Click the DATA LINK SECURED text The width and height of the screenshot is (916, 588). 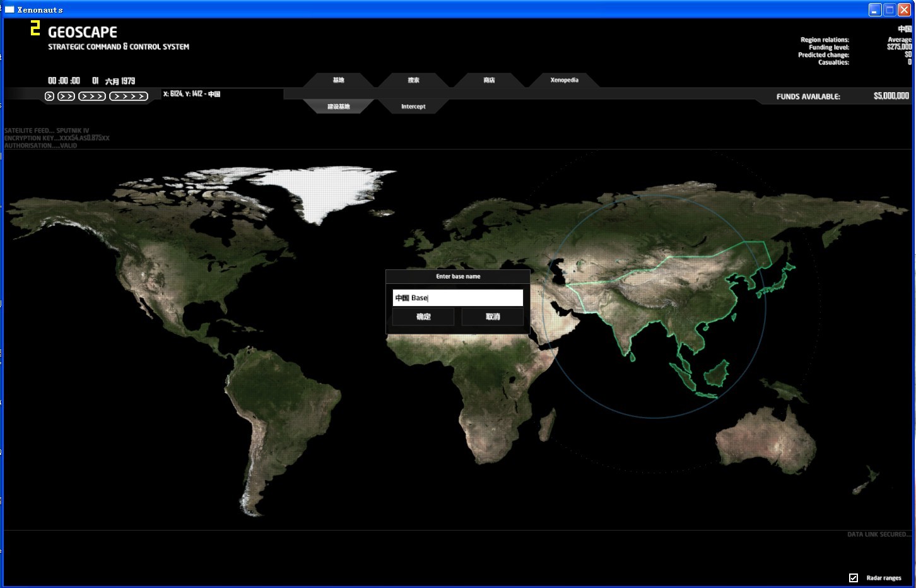point(879,534)
